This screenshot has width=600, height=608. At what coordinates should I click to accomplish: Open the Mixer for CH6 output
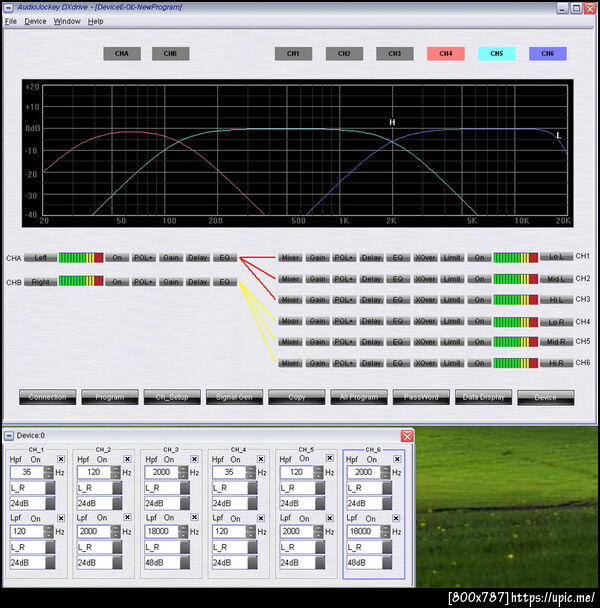coord(290,362)
